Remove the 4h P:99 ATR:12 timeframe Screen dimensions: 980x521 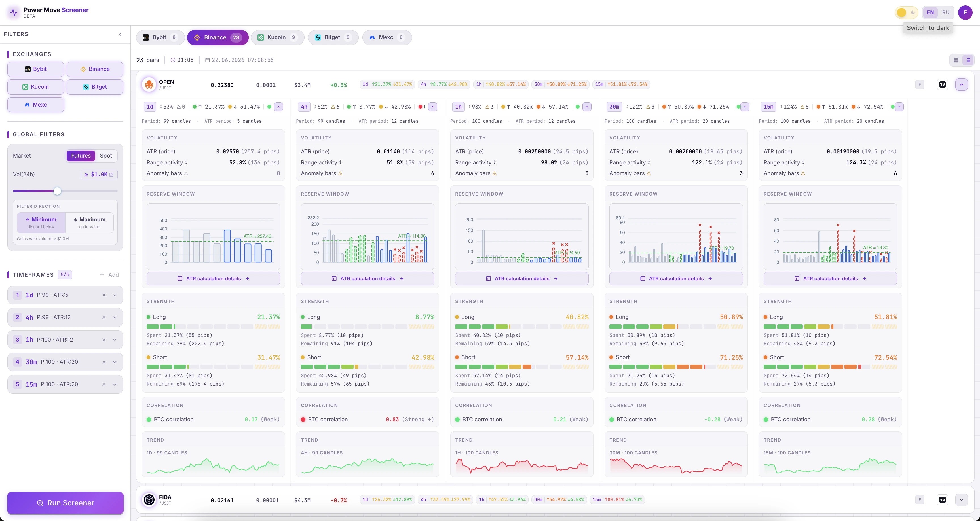pyautogui.click(x=104, y=317)
